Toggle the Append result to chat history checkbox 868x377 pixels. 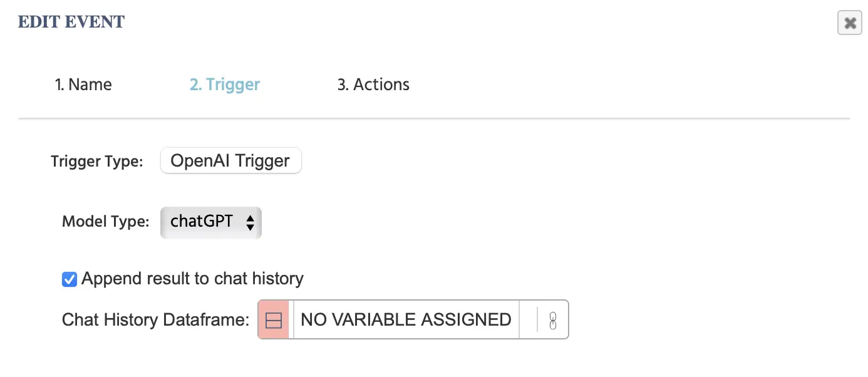pos(70,279)
